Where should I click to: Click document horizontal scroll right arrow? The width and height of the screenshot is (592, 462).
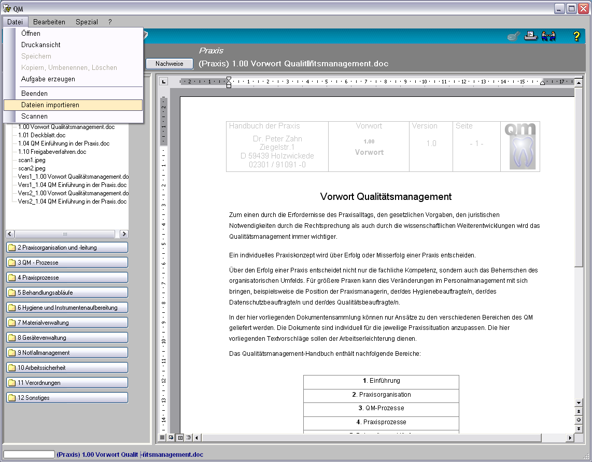570,437
